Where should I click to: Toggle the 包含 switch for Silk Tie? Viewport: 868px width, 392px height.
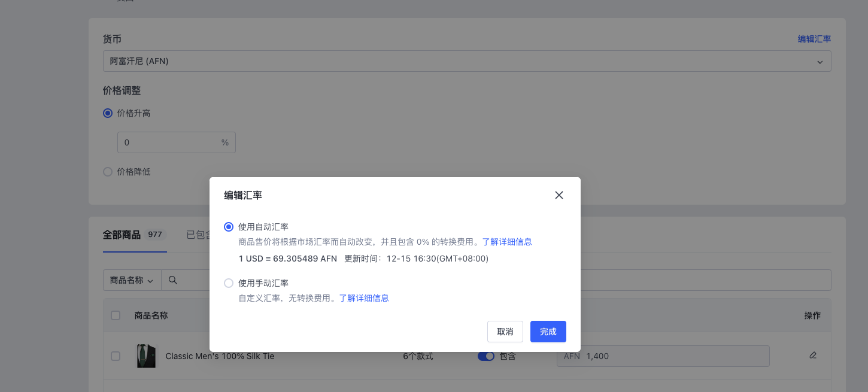[x=485, y=356]
